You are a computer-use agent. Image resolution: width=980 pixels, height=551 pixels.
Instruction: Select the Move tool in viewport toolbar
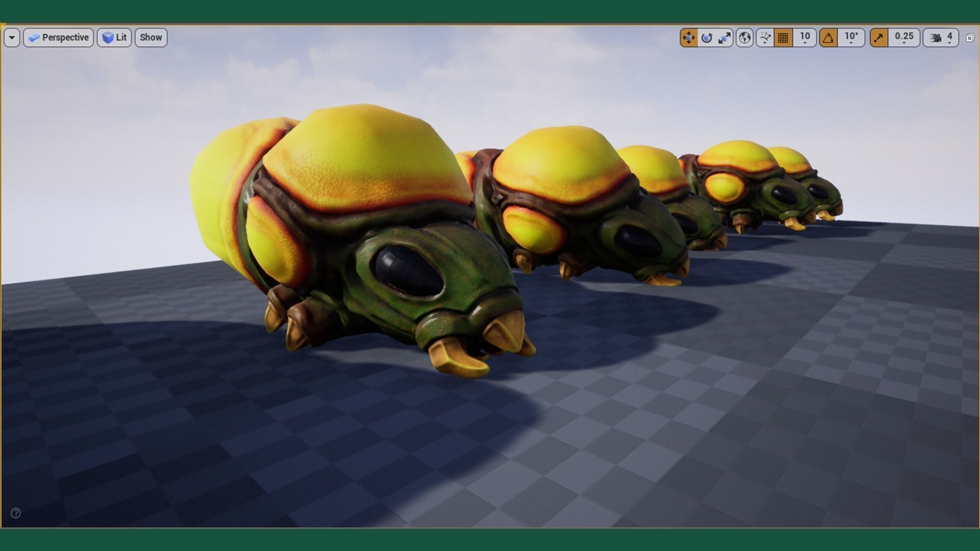tap(689, 37)
